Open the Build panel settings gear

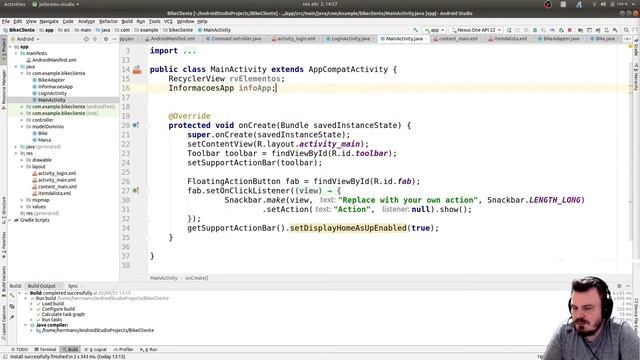619,286
